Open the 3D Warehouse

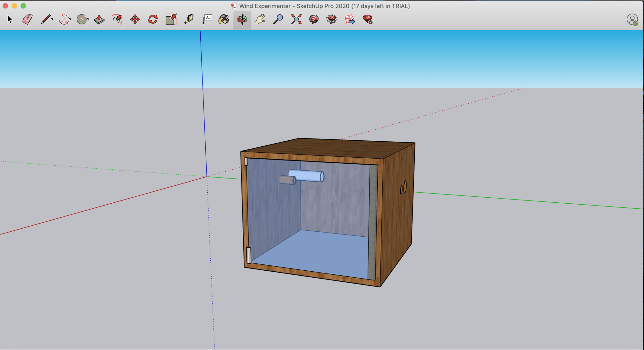tap(314, 20)
